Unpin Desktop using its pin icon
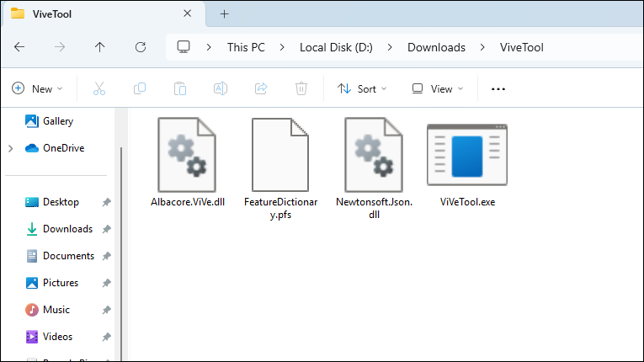644x362 pixels. pyautogui.click(x=106, y=202)
